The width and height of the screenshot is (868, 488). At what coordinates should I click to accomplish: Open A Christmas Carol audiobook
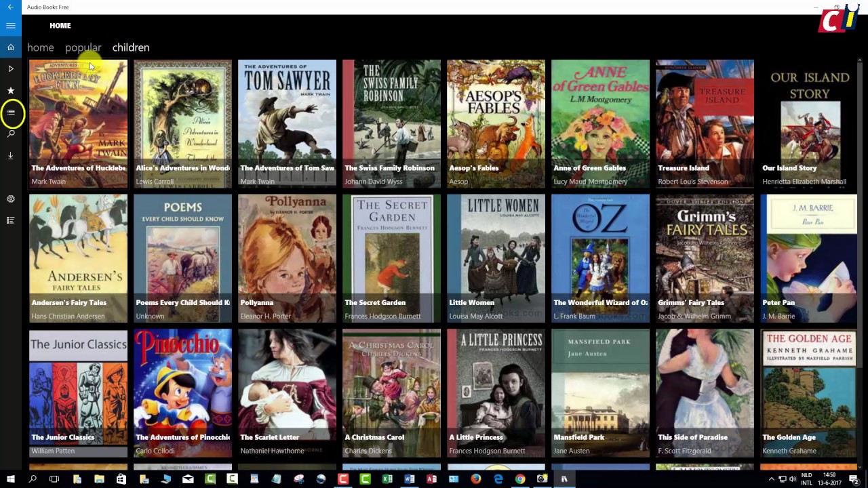click(x=391, y=393)
